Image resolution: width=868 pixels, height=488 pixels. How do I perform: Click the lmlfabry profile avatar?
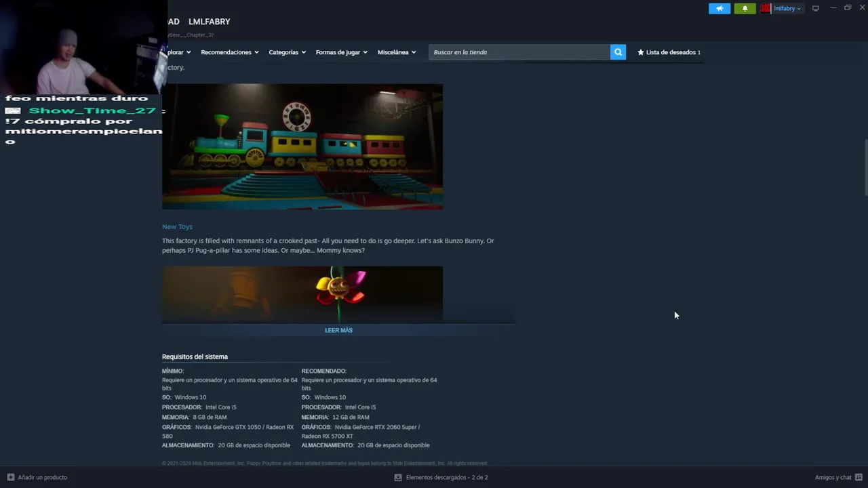coord(766,8)
